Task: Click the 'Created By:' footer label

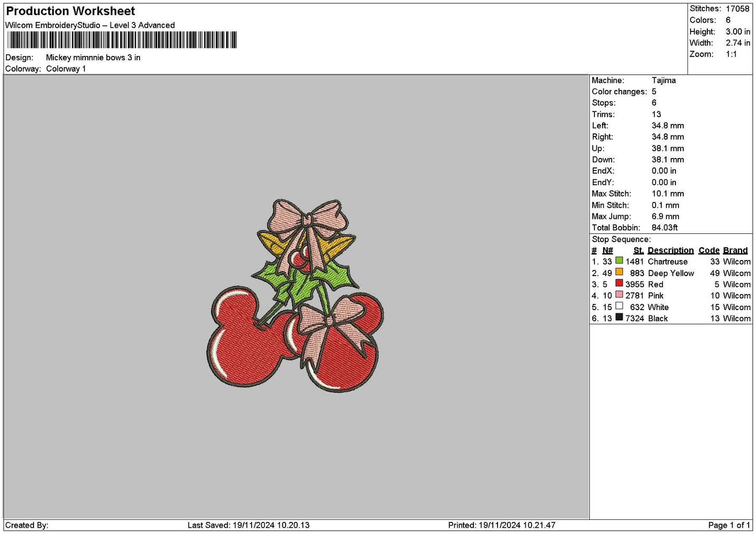Action: pos(27,525)
